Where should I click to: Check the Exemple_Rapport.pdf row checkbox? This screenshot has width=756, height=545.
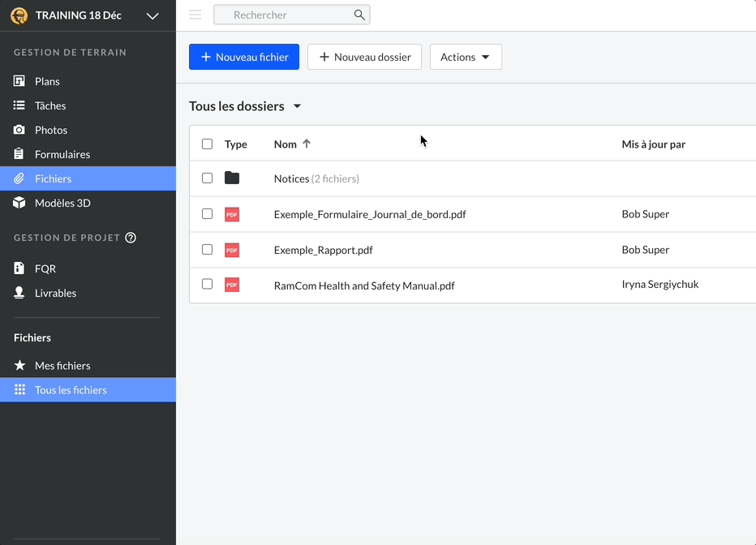[208, 250]
